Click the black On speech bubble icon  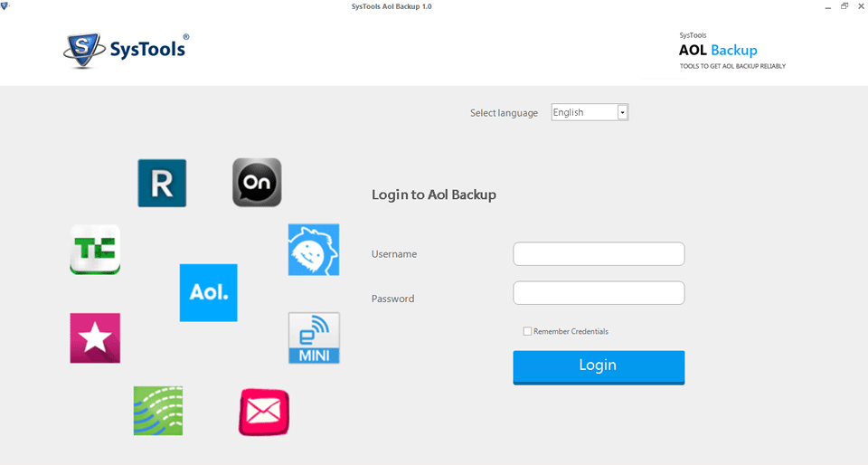257,183
